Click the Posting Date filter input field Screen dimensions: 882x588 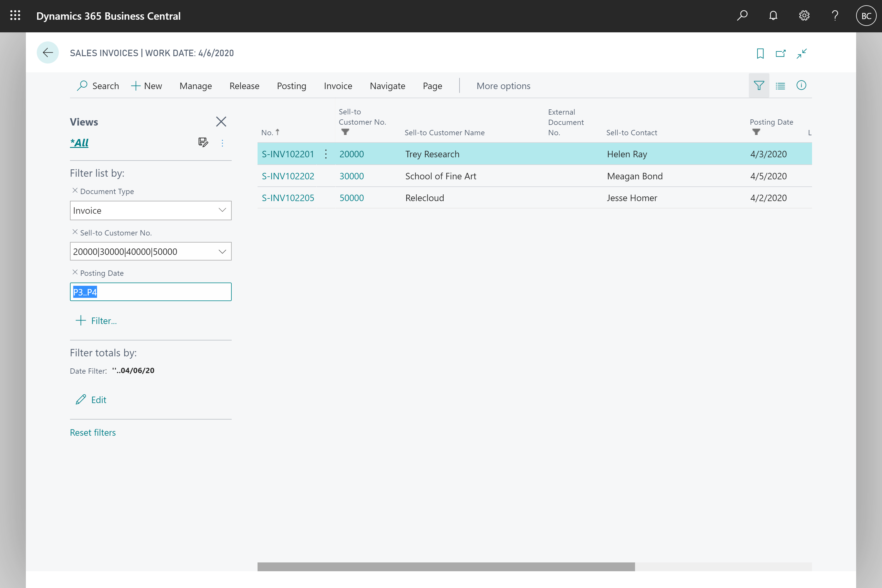tap(150, 292)
